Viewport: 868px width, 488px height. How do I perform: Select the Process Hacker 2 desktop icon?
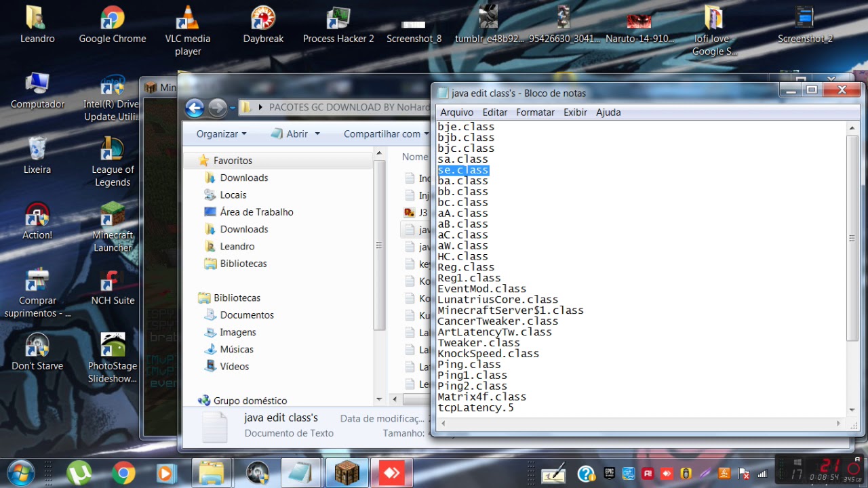click(x=338, y=25)
